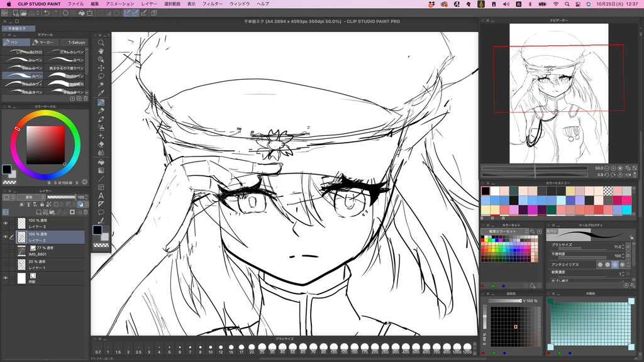Viewport: 644px width, 362px height.
Task: Select the Gradient tool
Action: pos(101,170)
